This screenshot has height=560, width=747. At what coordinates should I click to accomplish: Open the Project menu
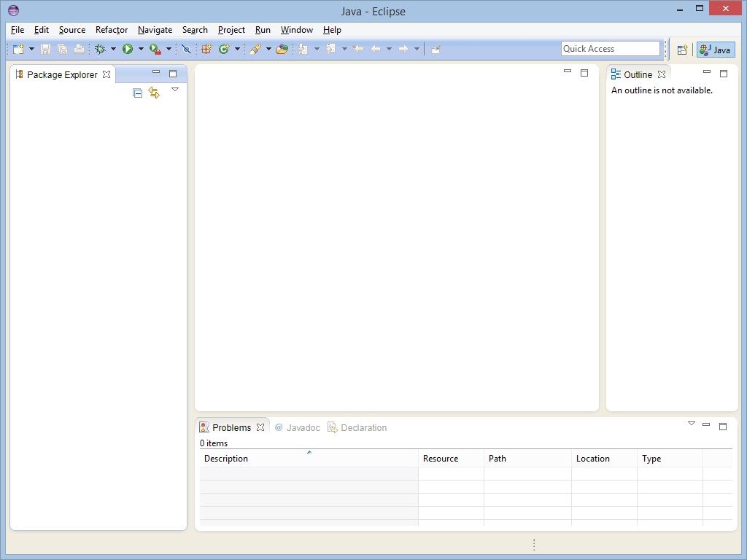pos(231,29)
